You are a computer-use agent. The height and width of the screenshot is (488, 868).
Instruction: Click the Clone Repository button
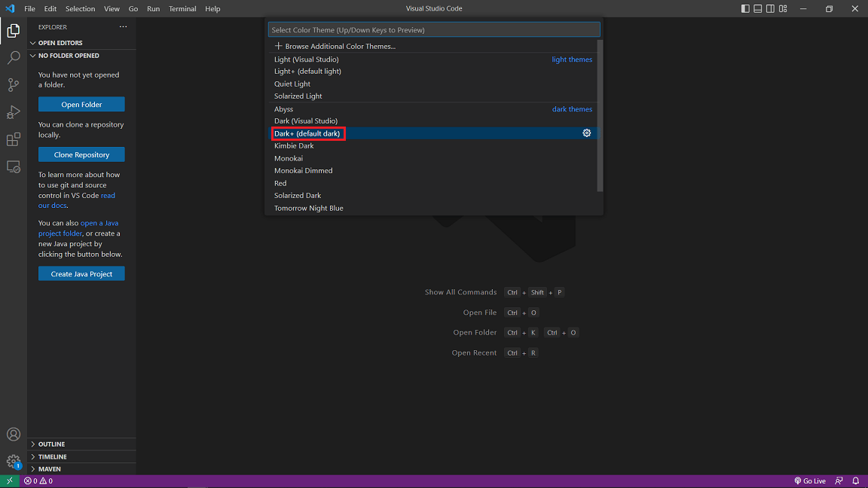(x=81, y=154)
